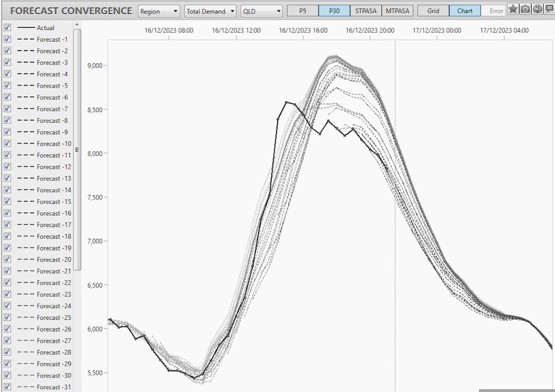Select the Chart view button
The image size is (555, 392).
(465, 11)
